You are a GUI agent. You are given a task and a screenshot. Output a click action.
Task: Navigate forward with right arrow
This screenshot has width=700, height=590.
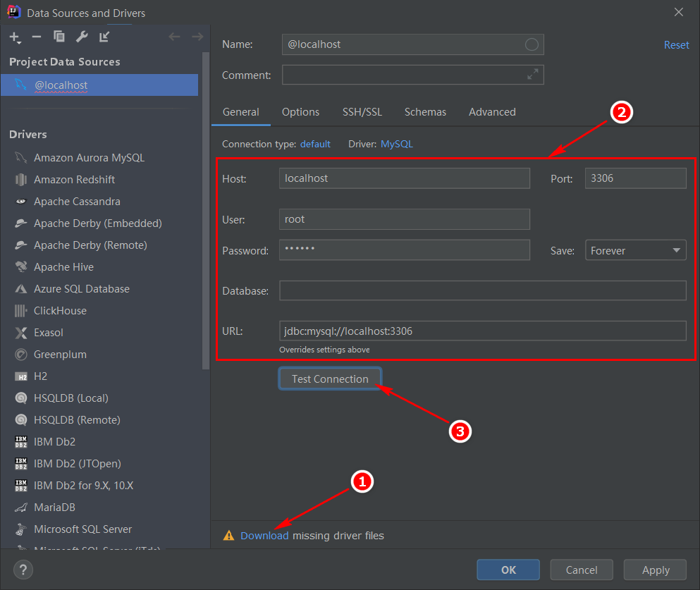tap(197, 37)
